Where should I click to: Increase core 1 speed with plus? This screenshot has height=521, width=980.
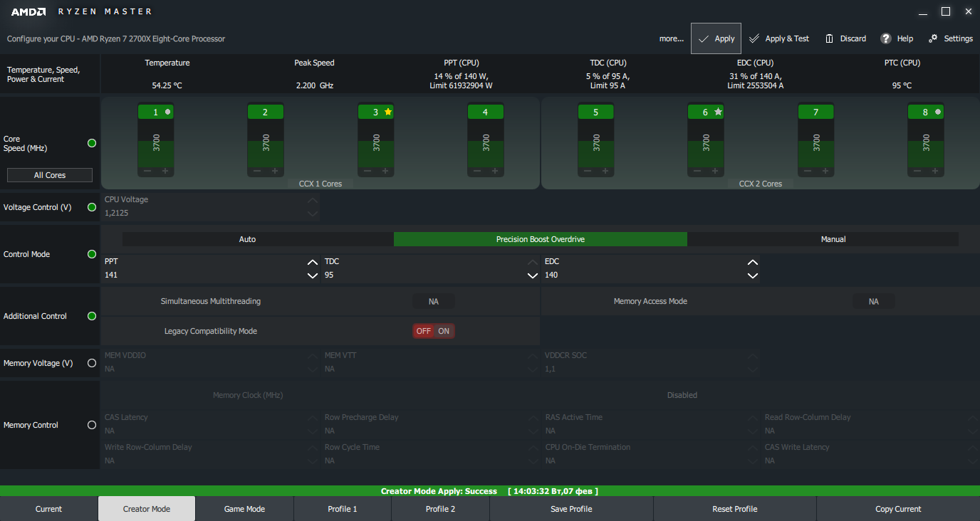tap(165, 171)
